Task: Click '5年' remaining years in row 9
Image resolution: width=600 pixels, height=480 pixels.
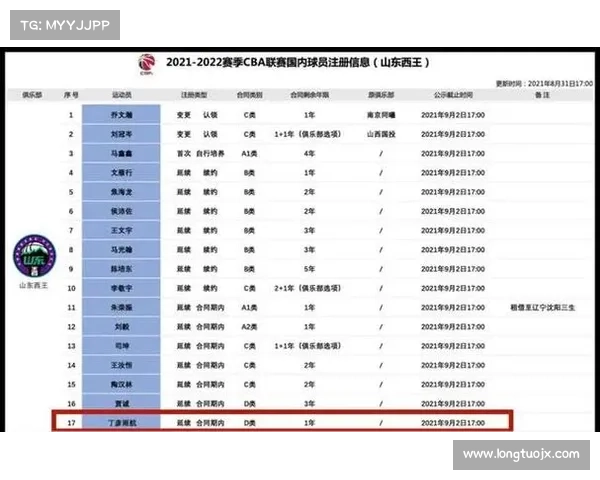Action: (309, 269)
